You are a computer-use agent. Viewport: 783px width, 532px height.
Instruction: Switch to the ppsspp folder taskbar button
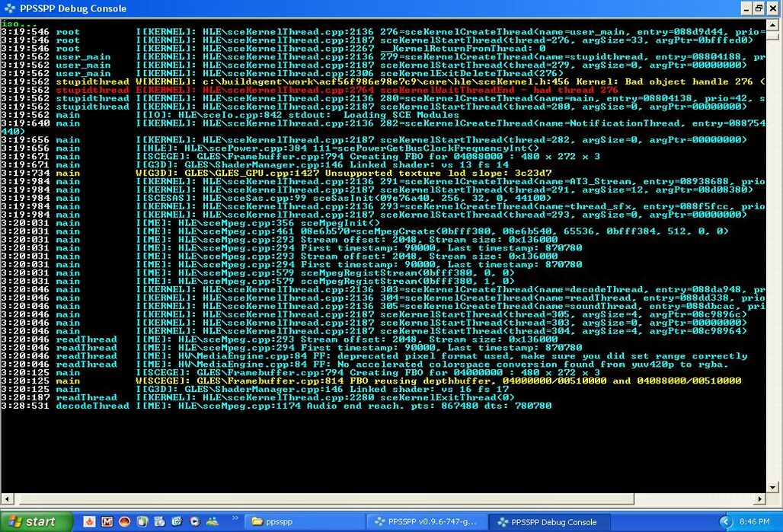[303, 522]
